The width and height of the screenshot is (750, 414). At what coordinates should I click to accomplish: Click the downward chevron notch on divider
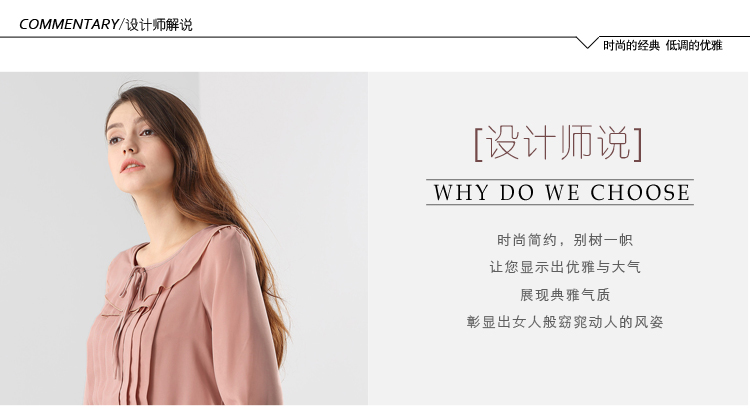click(587, 43)
